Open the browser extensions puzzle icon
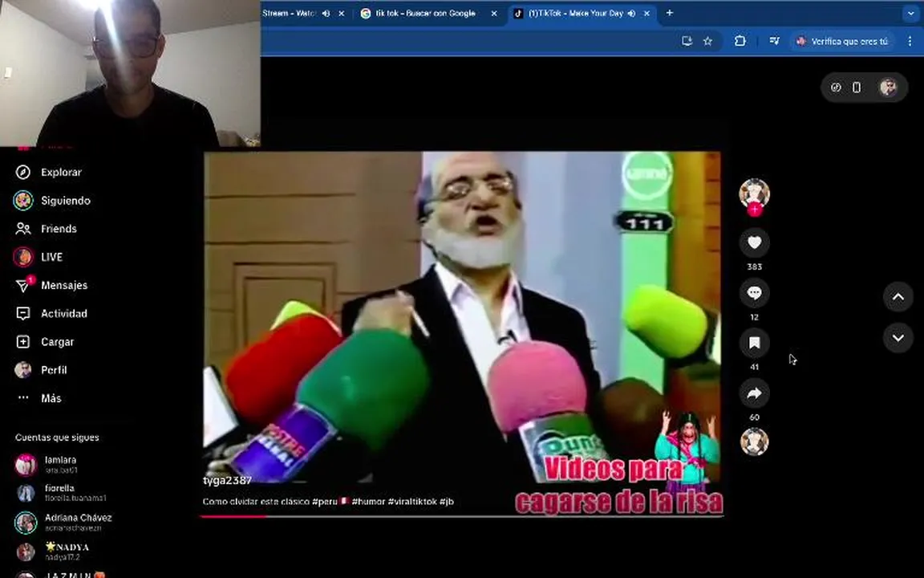The image size is (924, 578). (x=740, y=41)
